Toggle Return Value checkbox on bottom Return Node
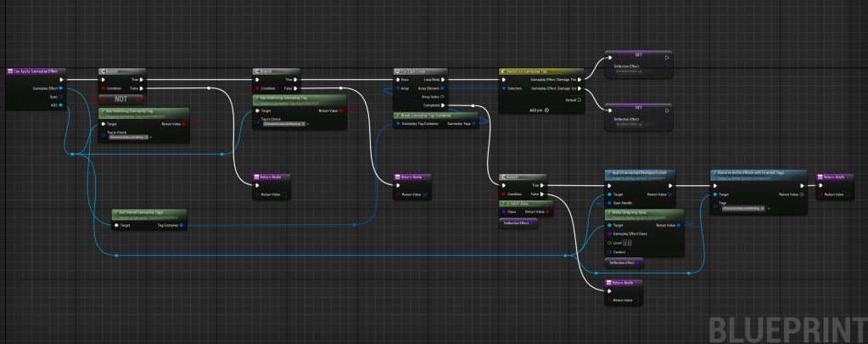The image size is (868, 344). [638, 300]
